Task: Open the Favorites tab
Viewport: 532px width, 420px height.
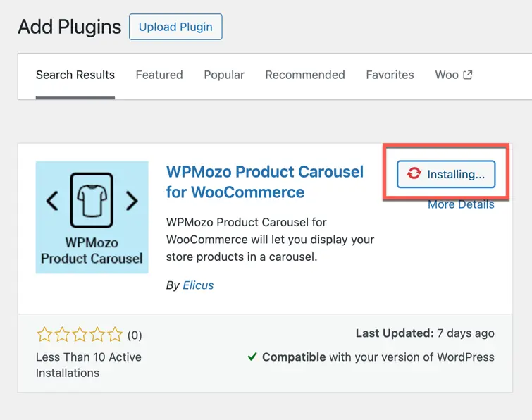Action: tap(390, 75)
